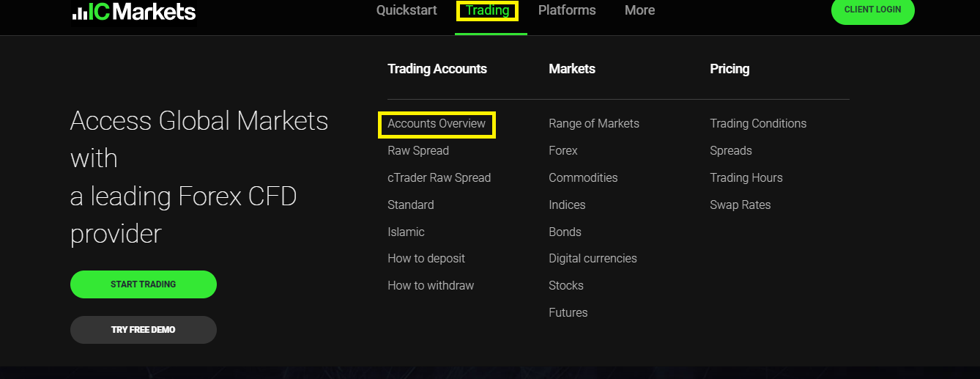980x379 pixels.
Task: Open the Quickstart menu
Action: pos(407,10)
